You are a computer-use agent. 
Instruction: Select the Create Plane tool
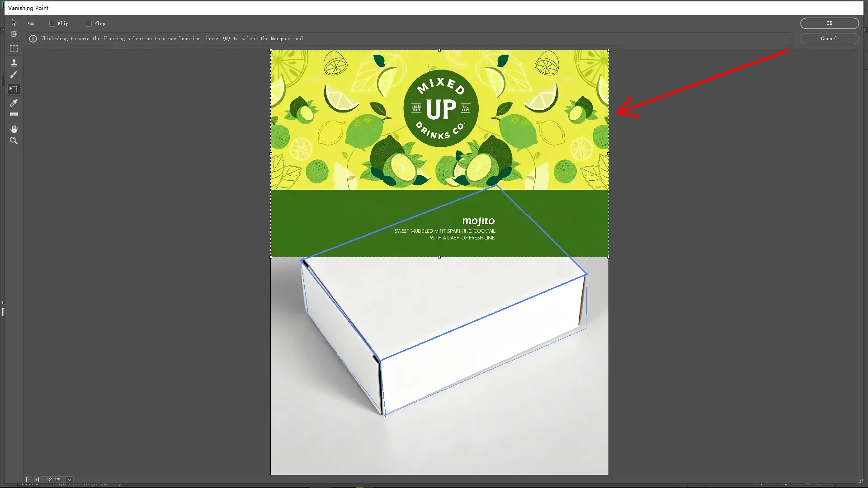(x=14, y=34)
